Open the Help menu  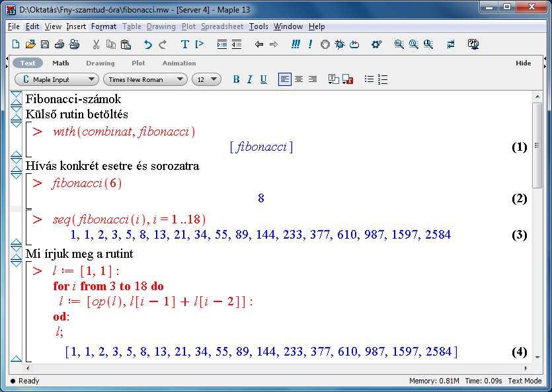click(x=317, y=26)
